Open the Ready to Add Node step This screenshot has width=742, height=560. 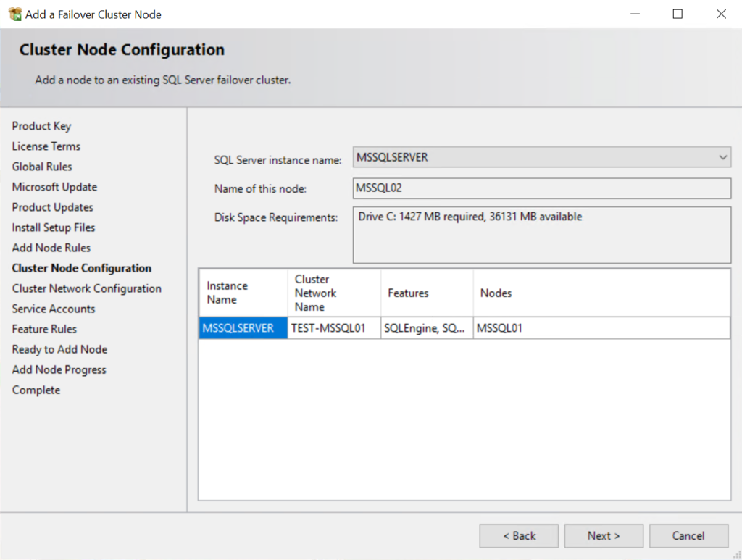click(x=59, y=348)
